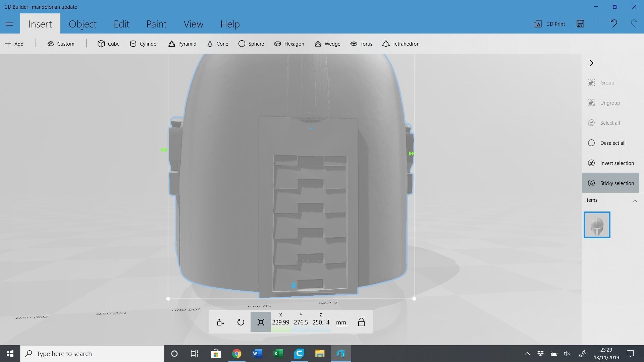
Task: Open the View tab
Action: pos(193,24)
